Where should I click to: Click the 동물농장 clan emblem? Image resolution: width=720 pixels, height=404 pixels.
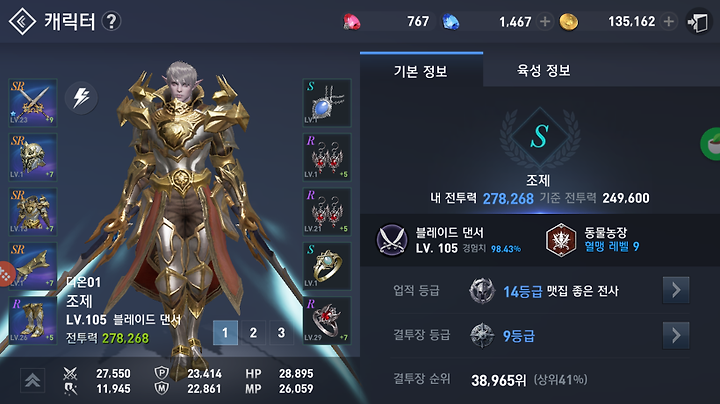561,240
